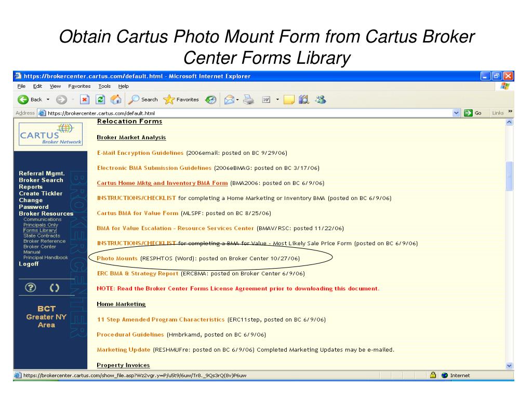
Task: Open the Tools menu
Action: tap(104, 86)
